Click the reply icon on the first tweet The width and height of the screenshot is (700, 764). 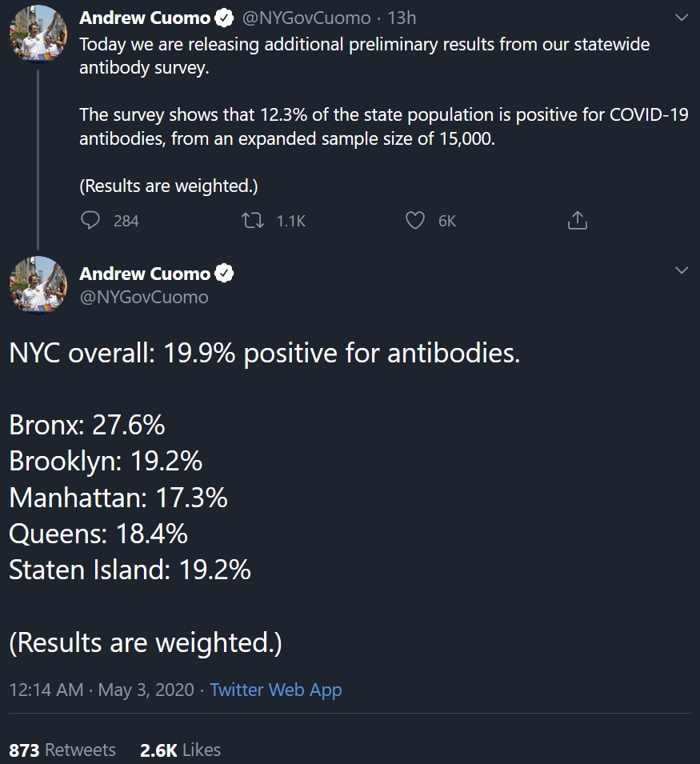click(91, 221)
